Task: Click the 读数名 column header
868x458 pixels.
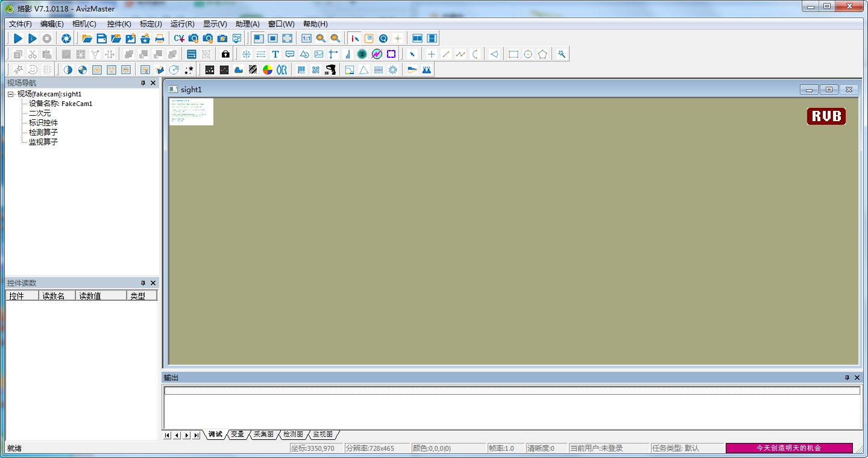Action: (57, 296)
